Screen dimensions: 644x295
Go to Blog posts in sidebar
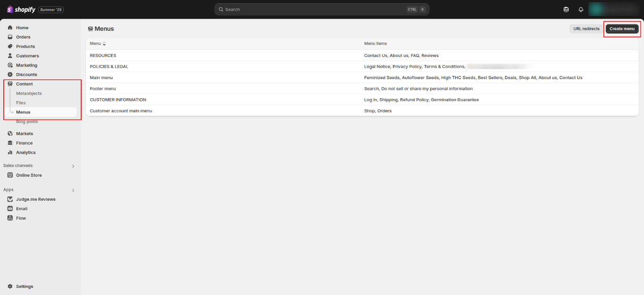click(27, 122)
